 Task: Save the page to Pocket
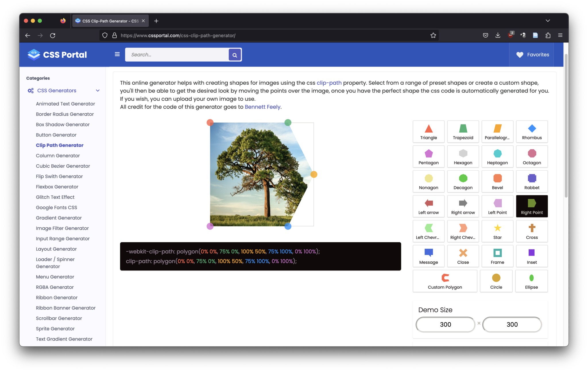tap(485, 35)
